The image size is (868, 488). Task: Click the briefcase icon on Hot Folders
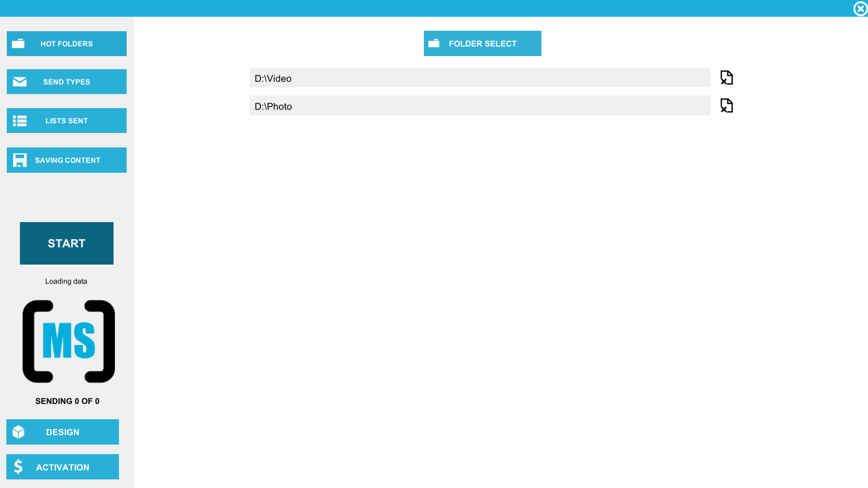tap(18, 43)
